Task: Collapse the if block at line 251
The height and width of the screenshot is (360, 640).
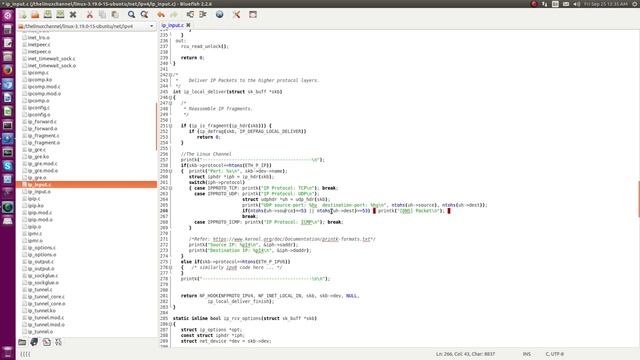Action: (171, 126)
